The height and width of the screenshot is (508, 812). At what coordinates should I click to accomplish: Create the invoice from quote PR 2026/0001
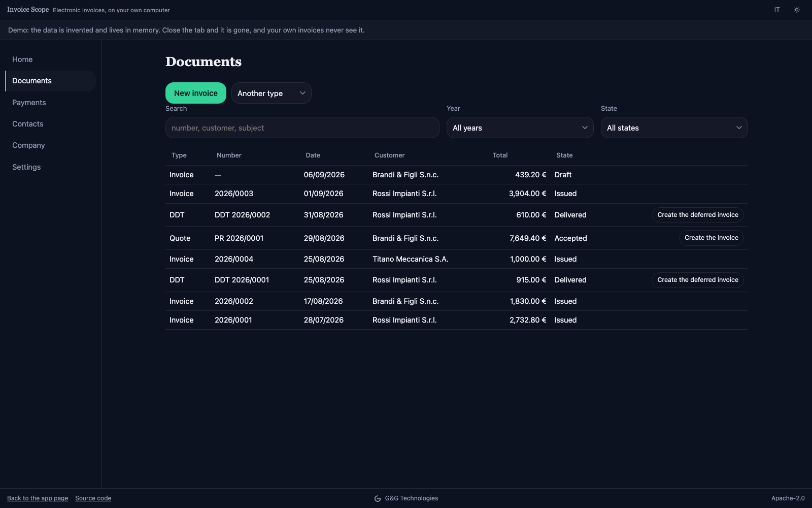pyautogui.click(x=712, y=238)
